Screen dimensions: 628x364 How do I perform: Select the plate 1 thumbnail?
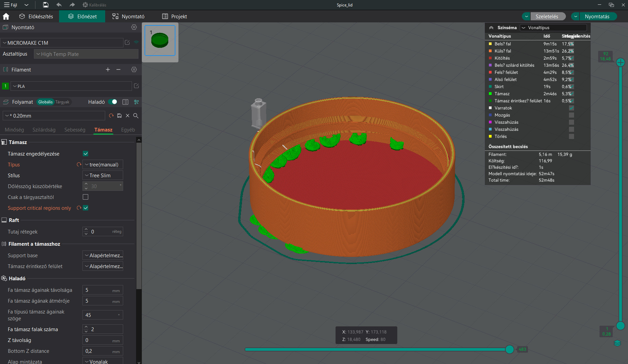tap(159, 40)
